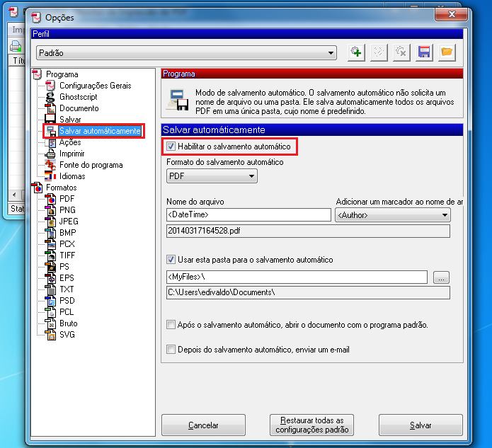This screenshot has width=492, height=448.
Task: Uncheck Usar esta pasta para o salvamento automático
Action: tap(171, 260)
